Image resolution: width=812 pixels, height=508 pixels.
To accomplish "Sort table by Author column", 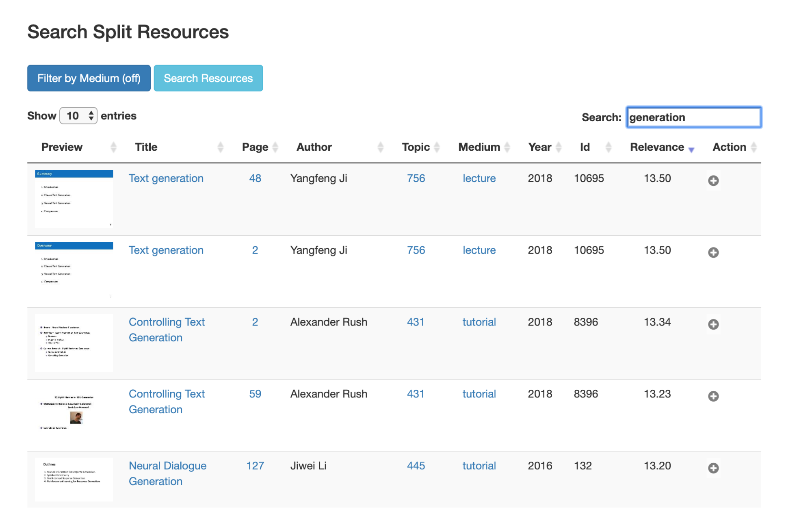I will click(314, 147).
